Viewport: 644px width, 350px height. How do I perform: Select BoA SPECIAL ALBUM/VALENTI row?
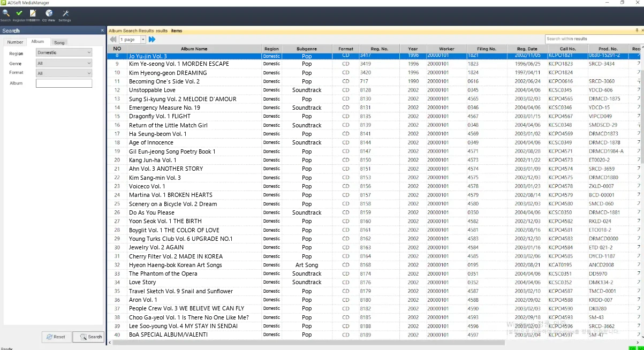[x=374, y=334]
